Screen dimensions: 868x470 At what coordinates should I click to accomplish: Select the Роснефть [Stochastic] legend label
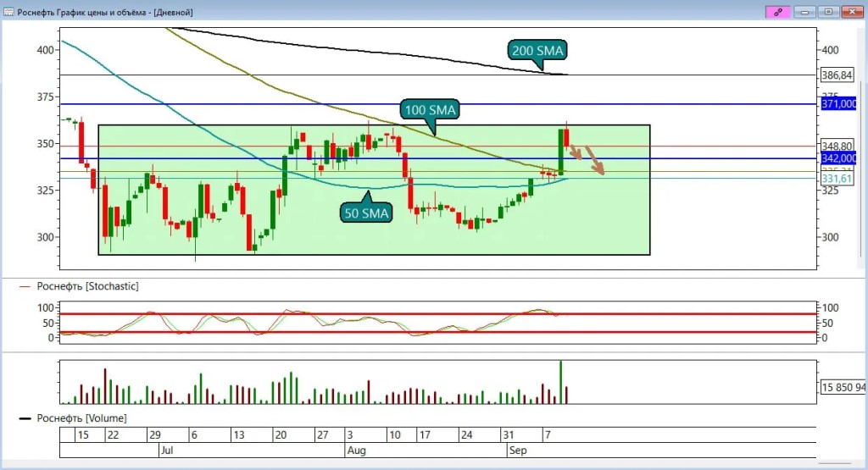[87, 286]
